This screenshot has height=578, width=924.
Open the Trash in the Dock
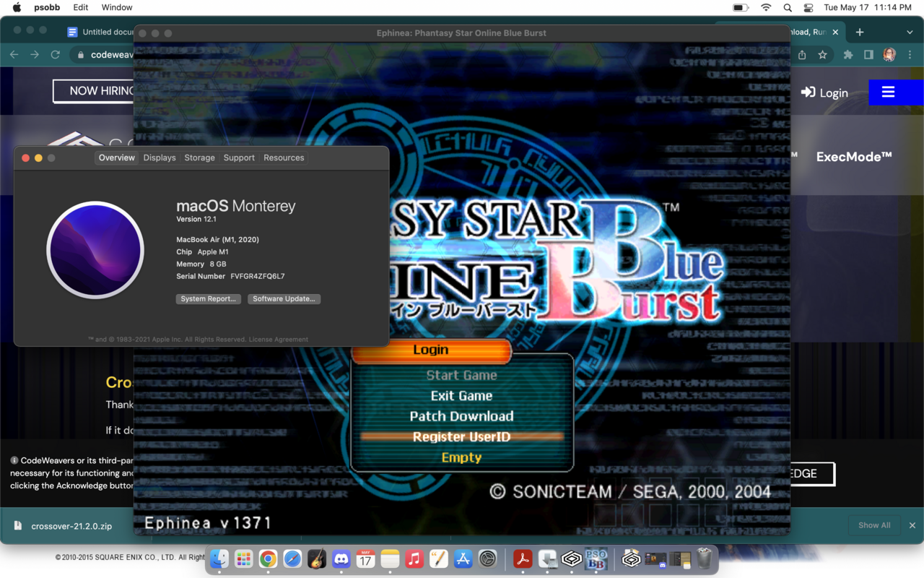(x=705, y=558)
